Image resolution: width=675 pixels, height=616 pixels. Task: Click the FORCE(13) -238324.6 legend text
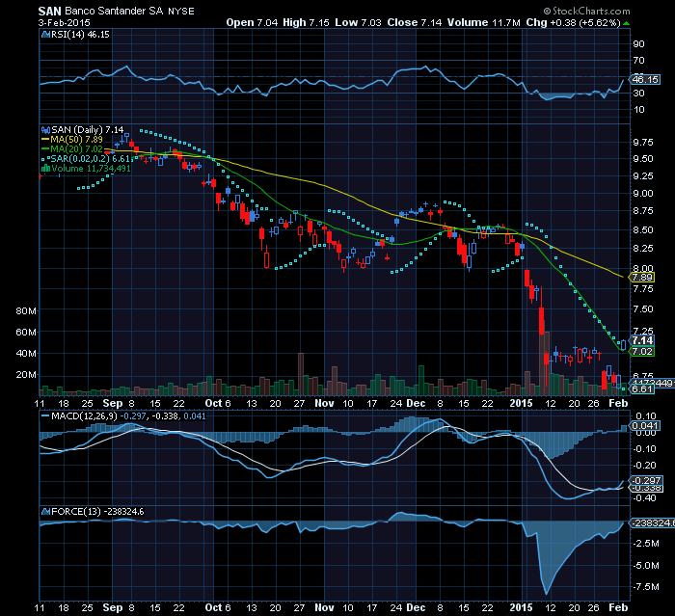pyautogui.click(x=97, y=511)
